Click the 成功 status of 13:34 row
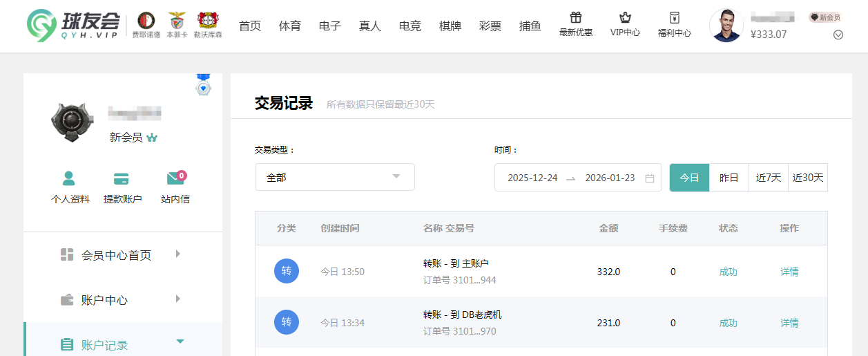The height and width of the screenshot is (356, 868). point(729,323)
